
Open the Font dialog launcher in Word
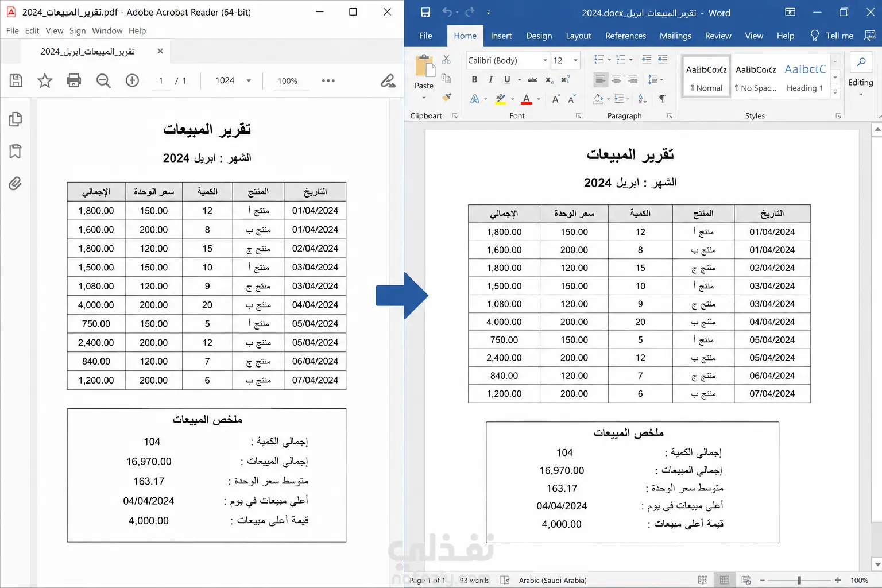coord(578,116)
